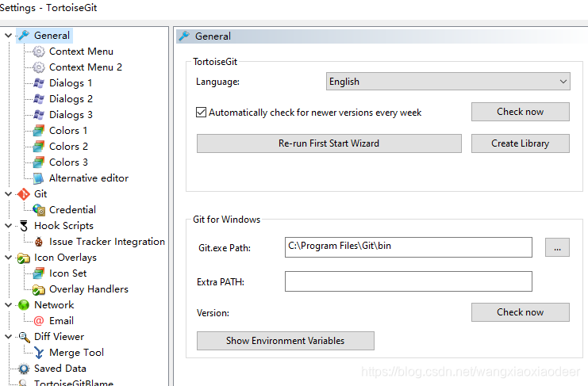Screen dimensions: 588x386
Task: Collapse the Icon Overlays tree node
Action: pos(8,258)
